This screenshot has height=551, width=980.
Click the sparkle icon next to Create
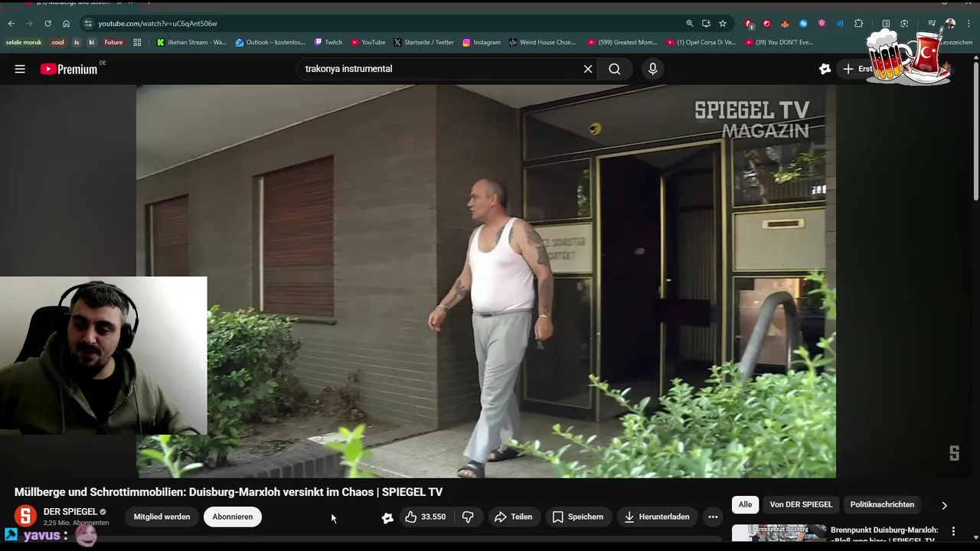[x=825, y=69]
